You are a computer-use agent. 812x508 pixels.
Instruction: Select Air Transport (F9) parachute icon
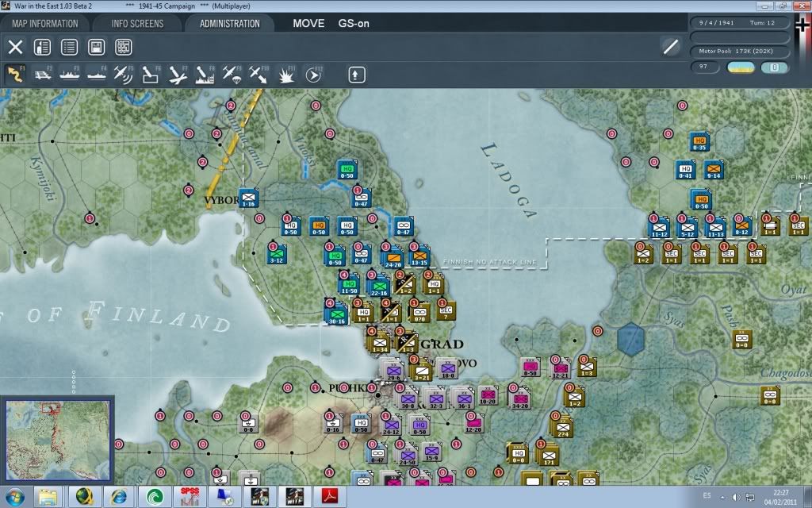click(x=232, y=75)
